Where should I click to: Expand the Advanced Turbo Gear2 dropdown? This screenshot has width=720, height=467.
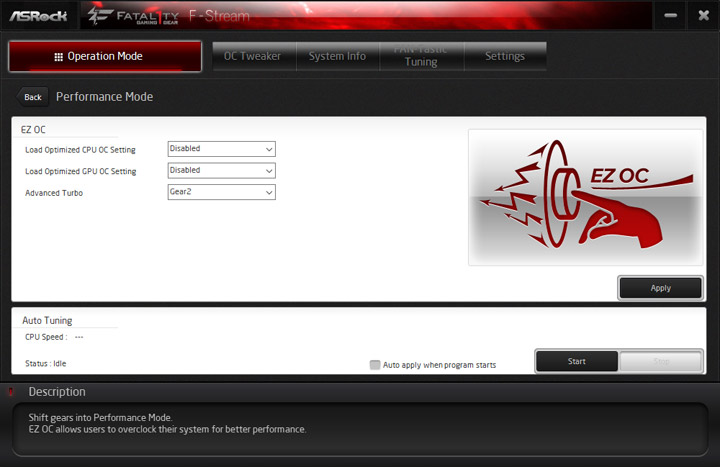221,192
